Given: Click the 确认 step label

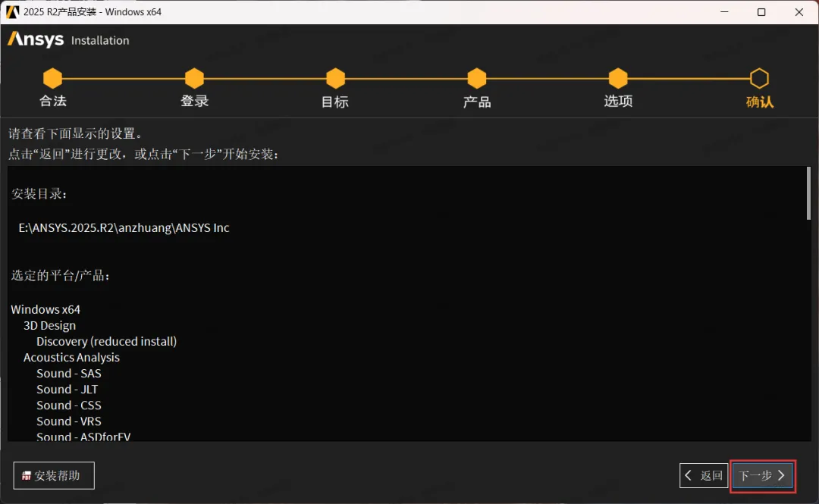Looking at the screenshot, I should 759,102.
